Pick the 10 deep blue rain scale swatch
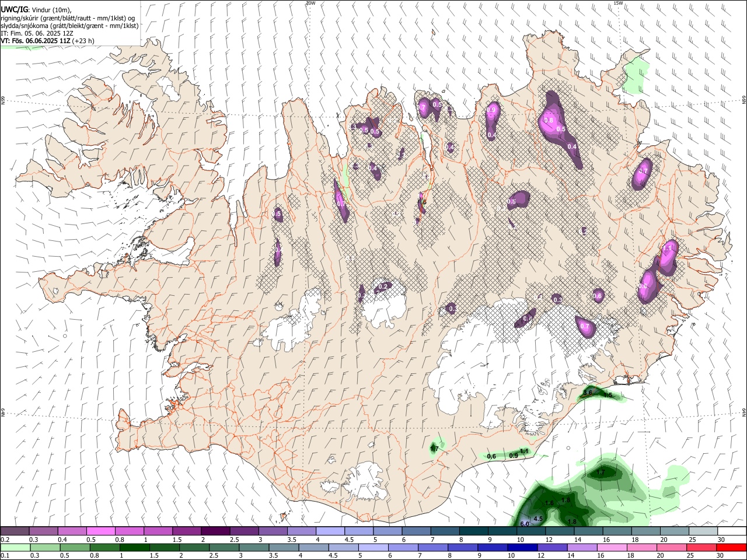 pyautogui.click(x=522, y=547)
